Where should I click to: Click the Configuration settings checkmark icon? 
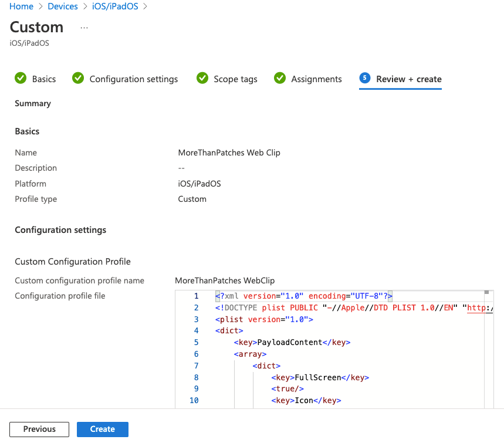(x=78, y=79)
